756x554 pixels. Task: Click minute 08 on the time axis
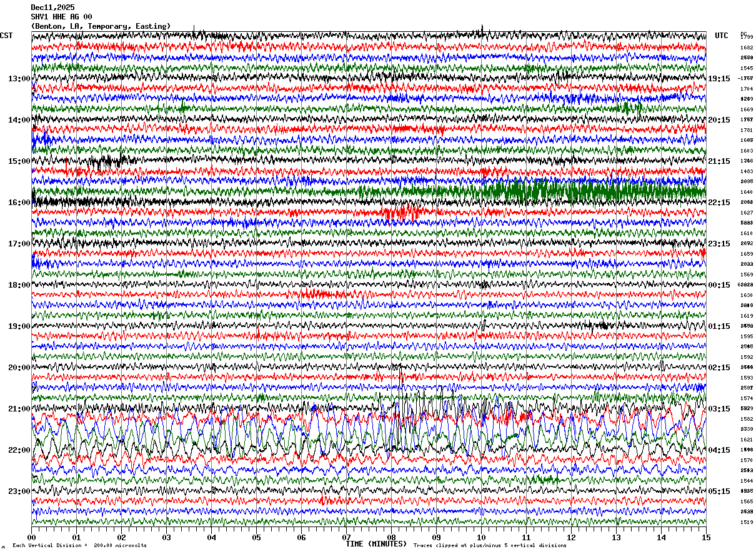tap(391, 537)
